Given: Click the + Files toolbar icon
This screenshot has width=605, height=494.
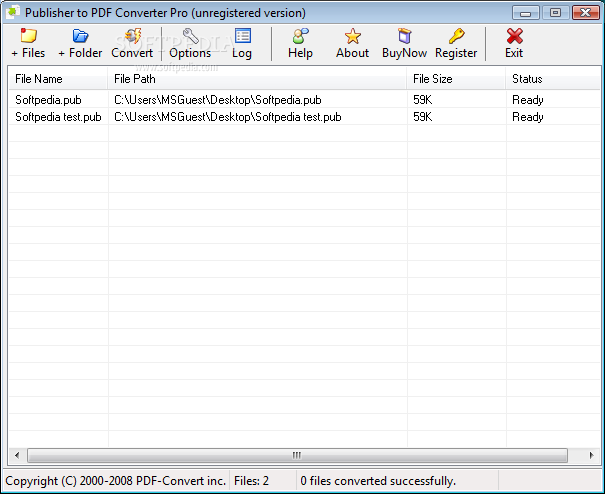Looking at the screenshot, I should point(29,36).
